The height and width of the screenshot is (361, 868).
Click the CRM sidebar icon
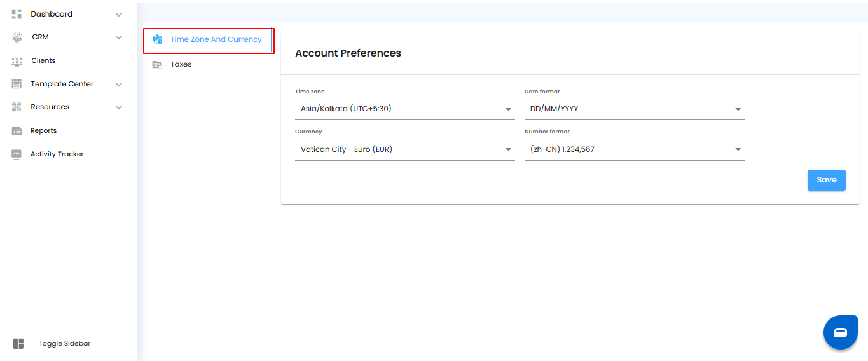pyautogui.click(x=17, y=37)
